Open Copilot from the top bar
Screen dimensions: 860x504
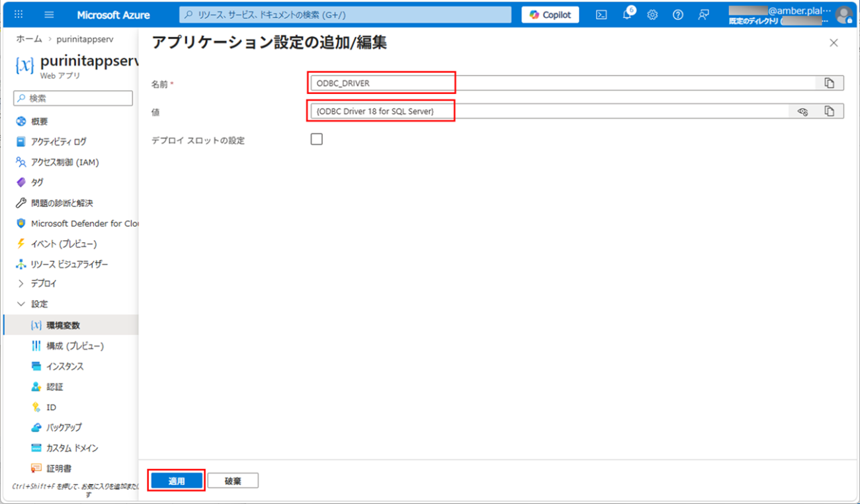tap(549, 14)
